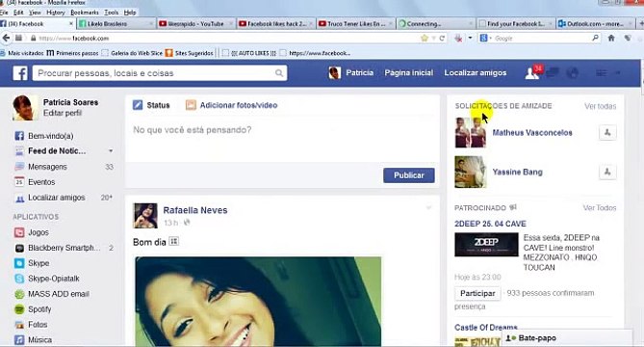Open Localizar amigos link in header
The height and width of the screenshot is (347, 644).
pyautogui.click(x=476, y=72)
